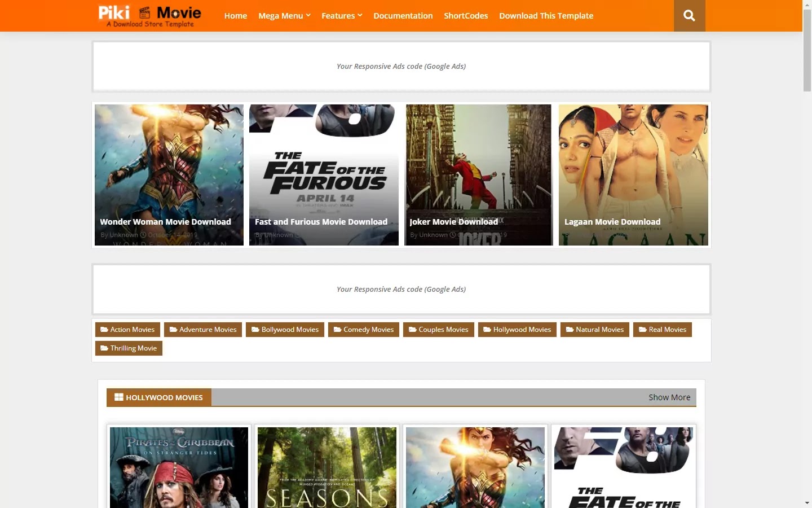The image size is (812, 508).
Task: Open Bollywood Movies category
Action: pos(285,330)
